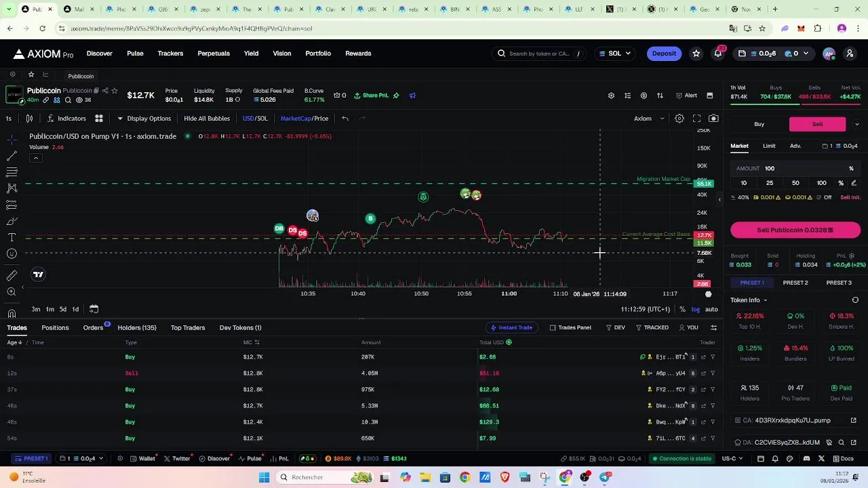Select the ruler measure tool
Image resolution: width=868 pixels, height=488 pixels.
point(12,275)
